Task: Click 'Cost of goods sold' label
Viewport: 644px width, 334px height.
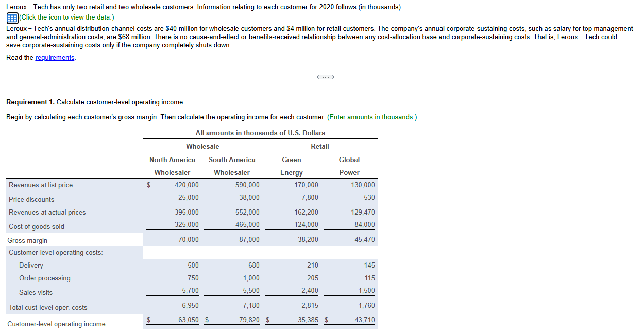Action: (37, 226)
